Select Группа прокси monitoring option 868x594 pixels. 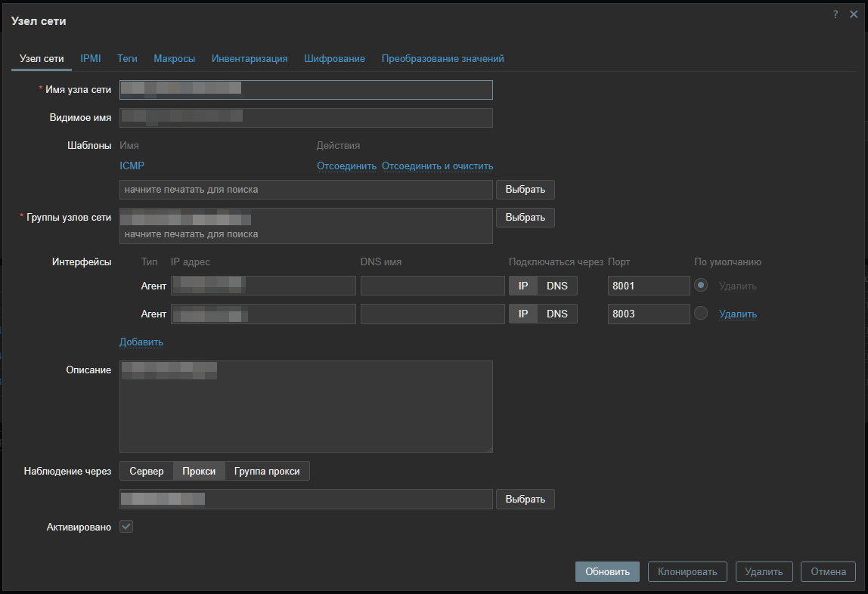click(x=267, y=471)
